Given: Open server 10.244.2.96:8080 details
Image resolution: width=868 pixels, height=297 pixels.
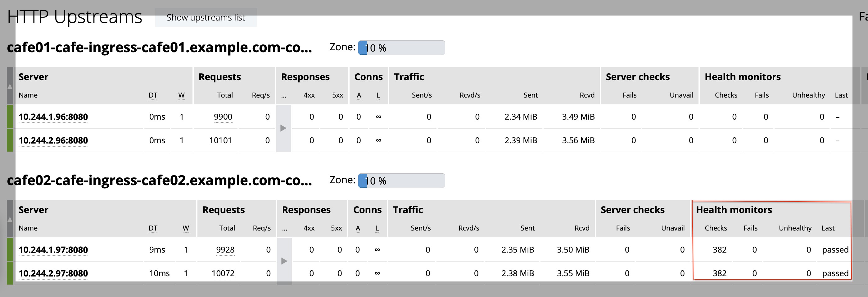Looking at the screenshot, I should coord(53,140).
